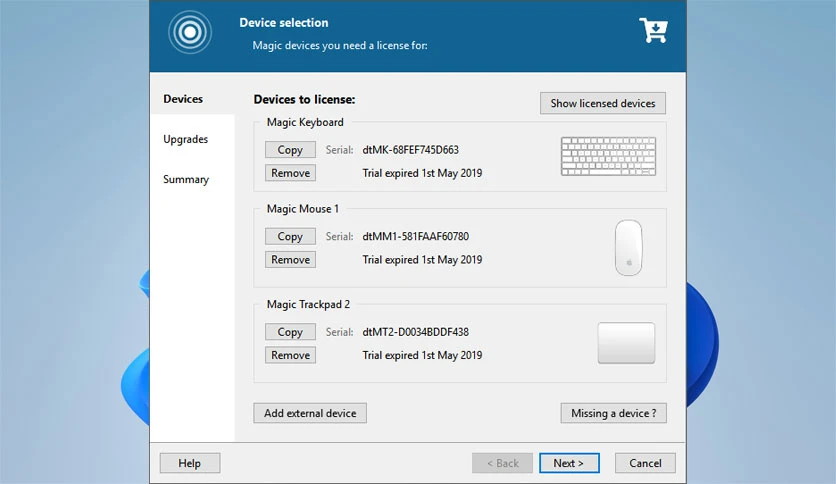836x484 pixels.
Task: Click the shopping cart download icon
Action: click(x=653, y=30)
